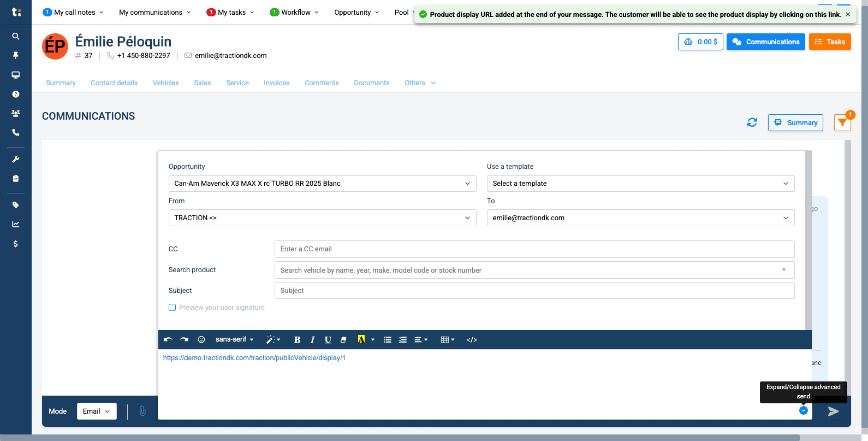Open the sans-serif font family dropdown
868x441 pixels.
[x=235, y=339]
